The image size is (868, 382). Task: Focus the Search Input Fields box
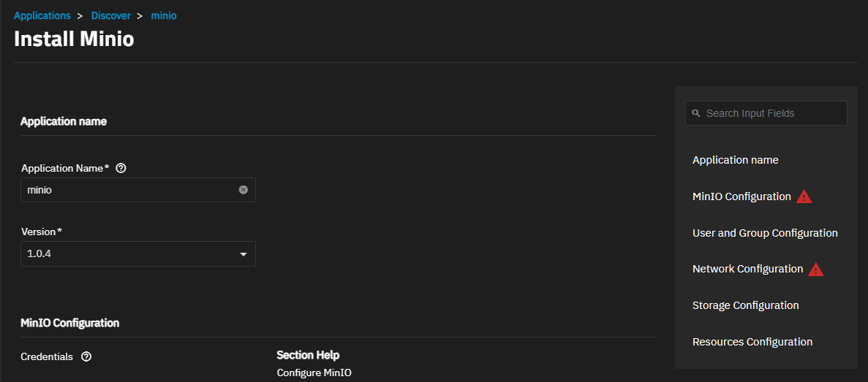click(766, 113)
